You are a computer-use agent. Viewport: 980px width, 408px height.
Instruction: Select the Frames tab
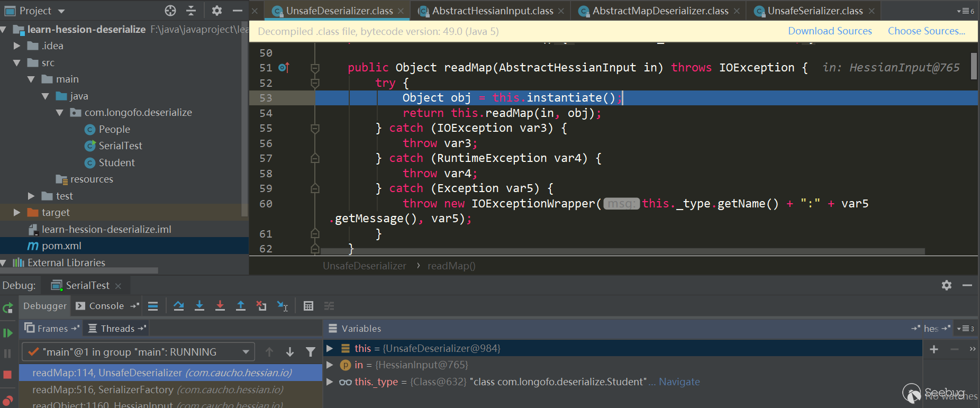(x=52, y=329)
